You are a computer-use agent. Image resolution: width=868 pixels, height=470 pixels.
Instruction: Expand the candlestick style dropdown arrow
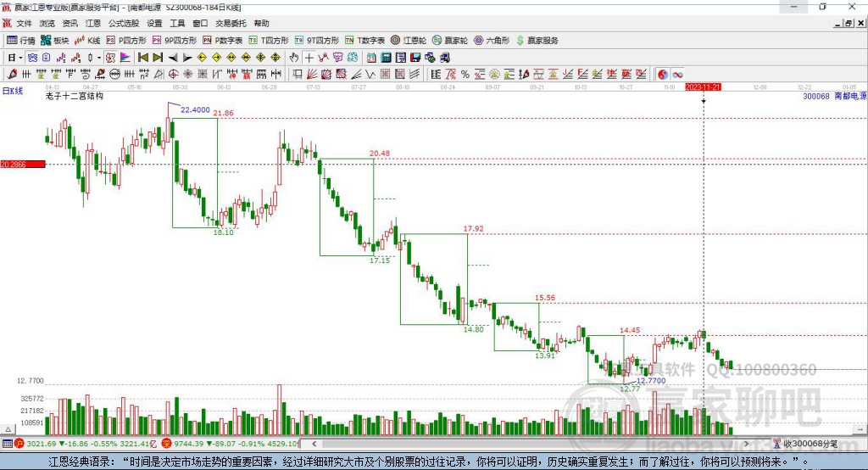tap(99, 58)
